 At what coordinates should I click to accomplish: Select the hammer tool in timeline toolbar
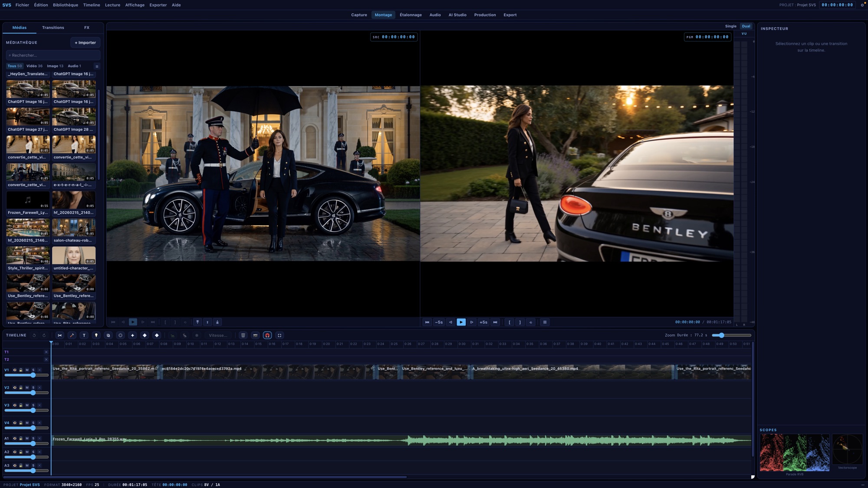pos(72,335)
